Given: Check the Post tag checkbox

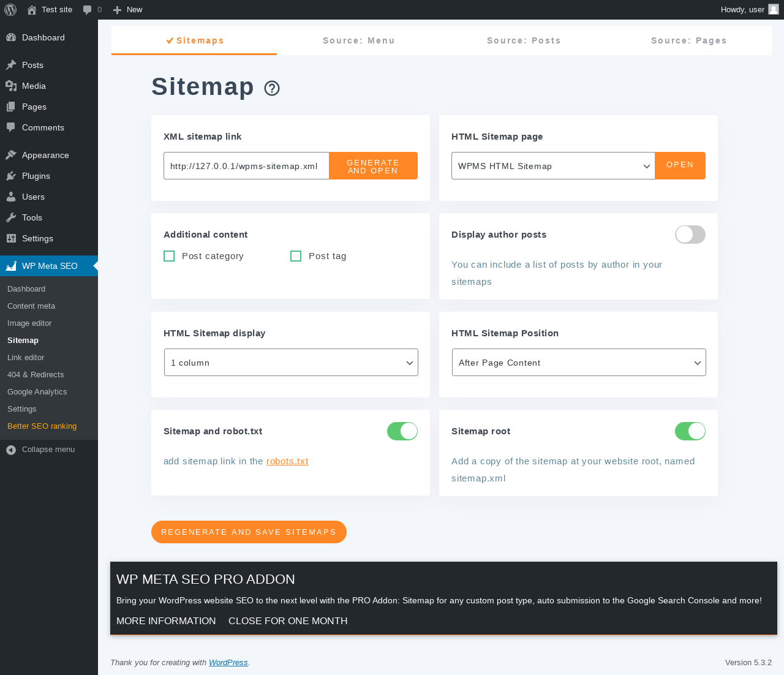Looking at the screenshot, I should click(x=296, y=256).
